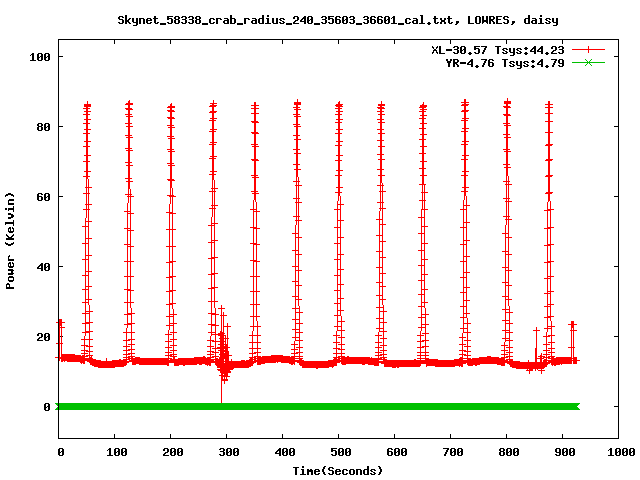Click the y-axis tick label 20
640x480 pixels.
pyautogui.click(x=43, y=337)
